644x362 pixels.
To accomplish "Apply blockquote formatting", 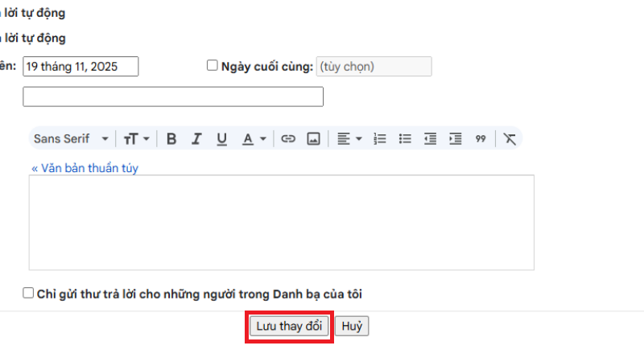I will (x=481, y=138).
